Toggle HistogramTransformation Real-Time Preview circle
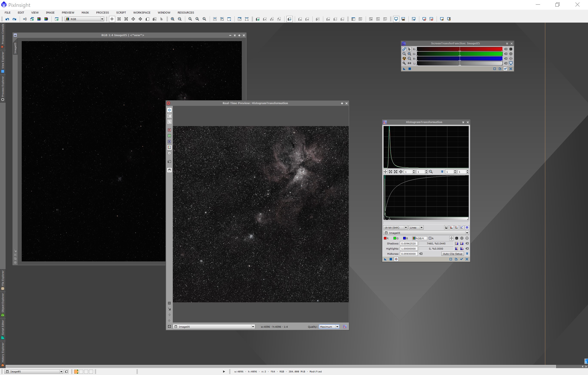588x375 pixels. tap(396, 259)
